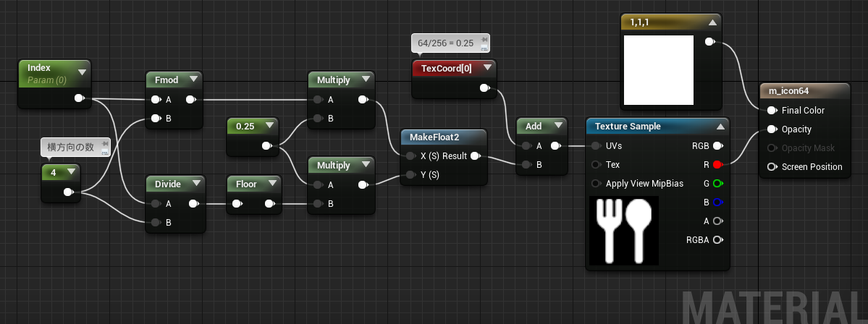Click the 1,1,1 constant output pin
This screenshot has width=868, height=324.
coord(709,41)
